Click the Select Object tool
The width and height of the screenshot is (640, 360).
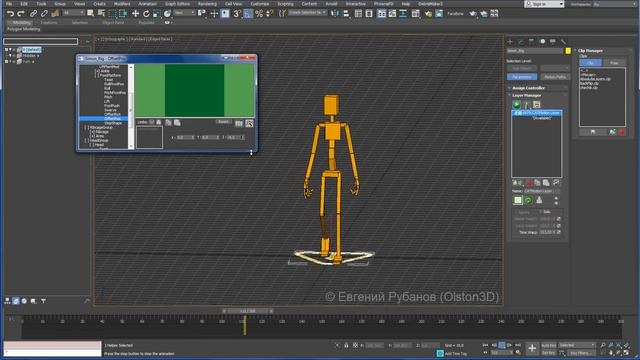tap(91, 14)
